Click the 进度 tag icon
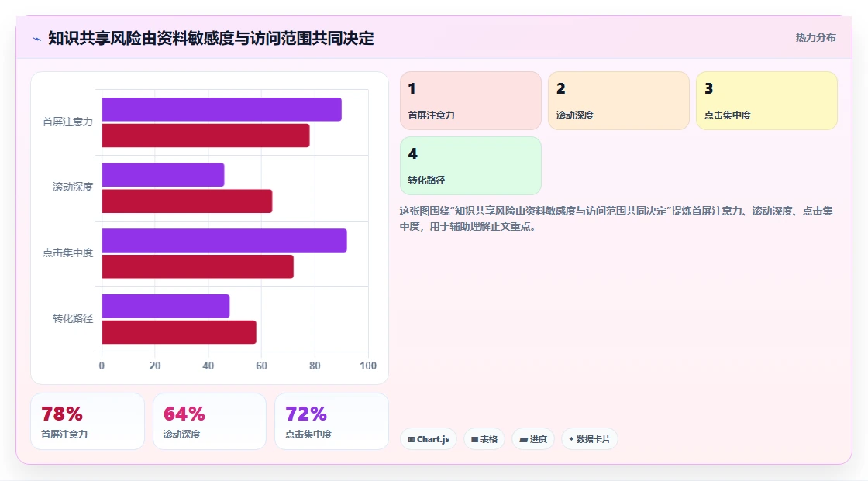 coord(523,439)
